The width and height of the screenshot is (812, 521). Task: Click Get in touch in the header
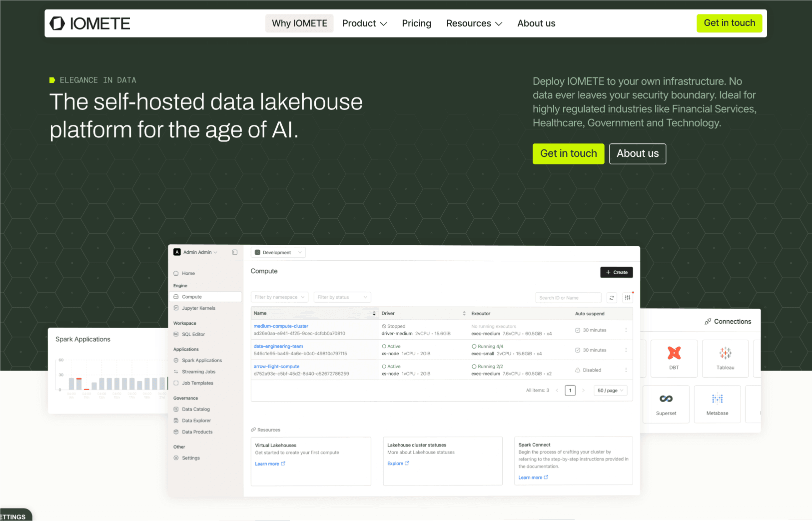730,23
